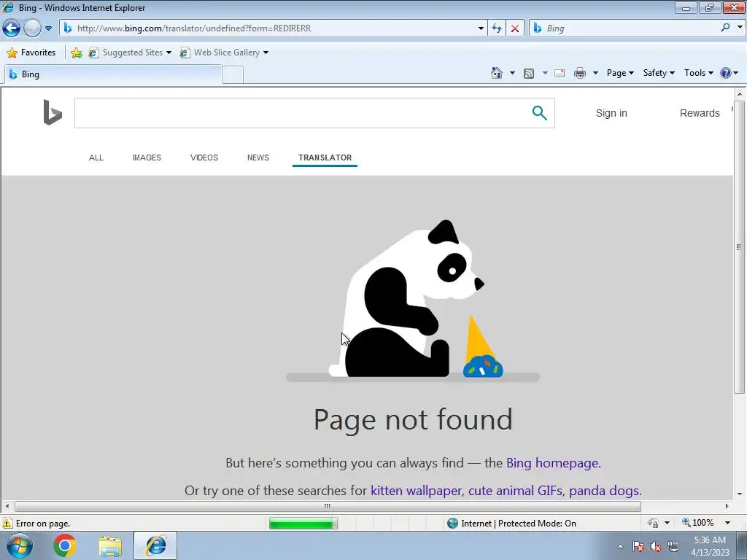Follow the Bing homepage link
Screen dimensions: 747x560
coord(552,463)
